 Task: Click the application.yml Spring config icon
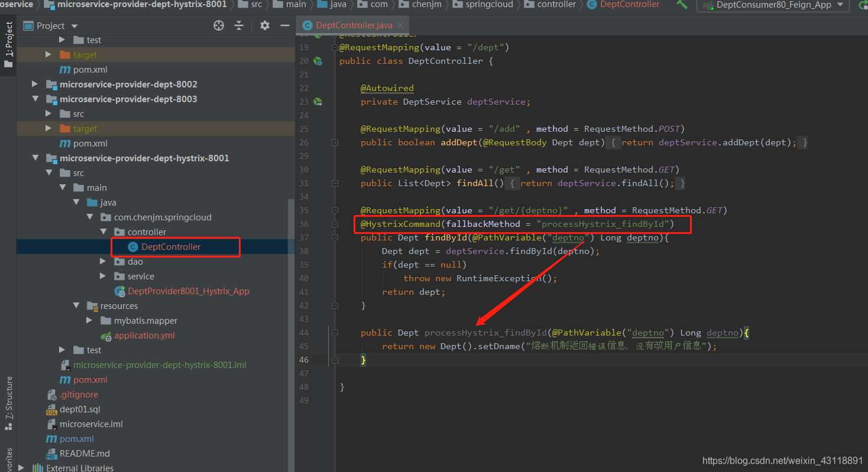pos(106,336)
